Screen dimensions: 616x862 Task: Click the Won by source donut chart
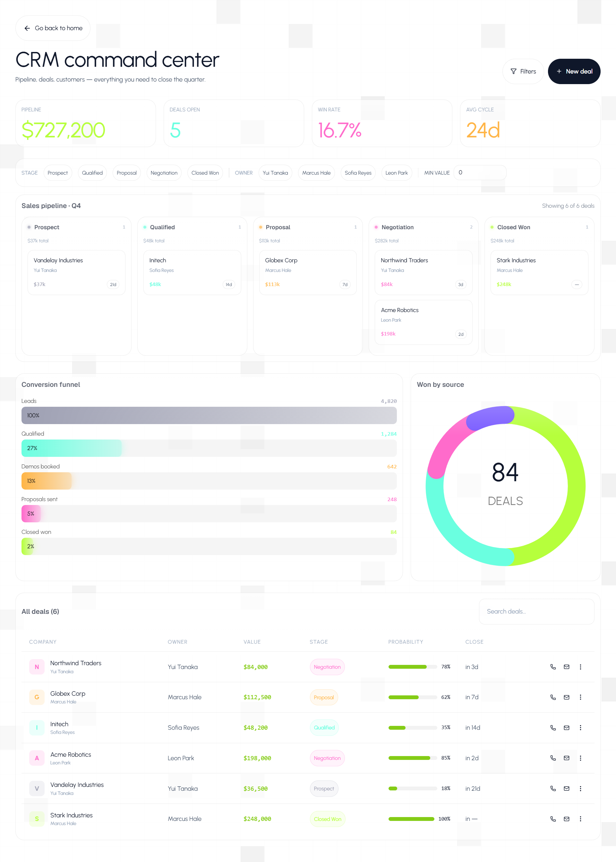(506, 486)
